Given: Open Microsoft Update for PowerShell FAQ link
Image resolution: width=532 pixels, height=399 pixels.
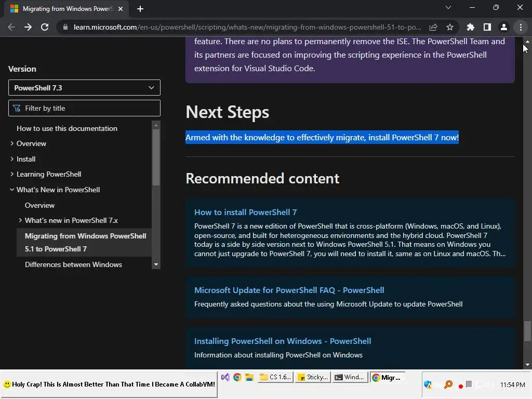Looking at the screenshot, I should coord(289,290).
